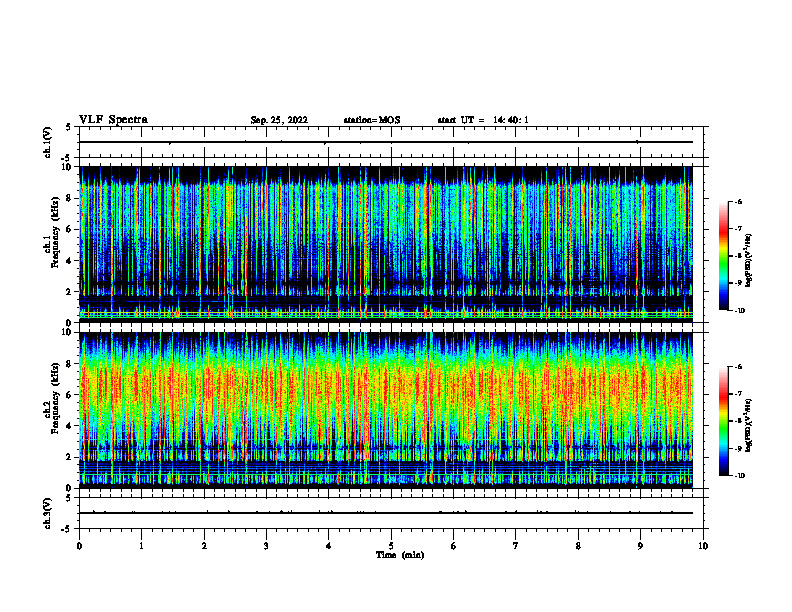Click the "2" kHz tick of ch.2 axis
The height and width of the screenshot is (612, 792).
tap(69, 457)
